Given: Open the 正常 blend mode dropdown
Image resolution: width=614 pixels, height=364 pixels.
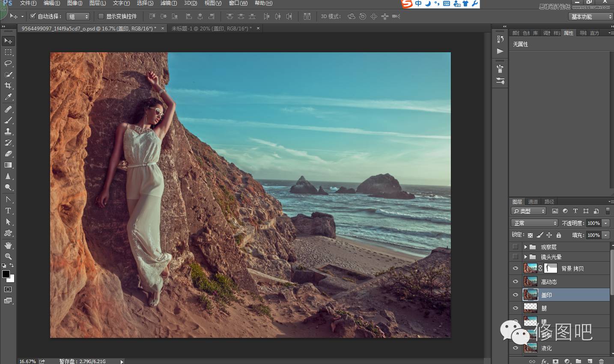Looking at the screenshot, I should pos(534,223).
